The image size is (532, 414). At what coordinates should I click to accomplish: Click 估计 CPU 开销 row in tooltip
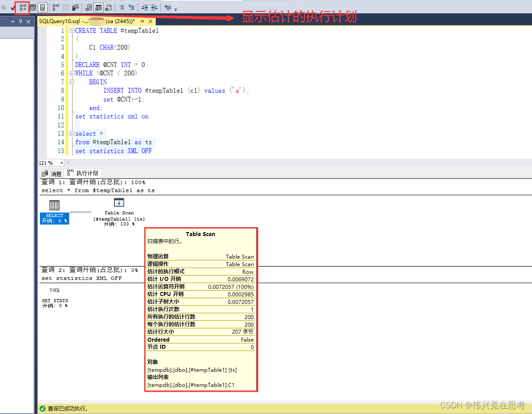pyautogui.click(x=201, y=294)
